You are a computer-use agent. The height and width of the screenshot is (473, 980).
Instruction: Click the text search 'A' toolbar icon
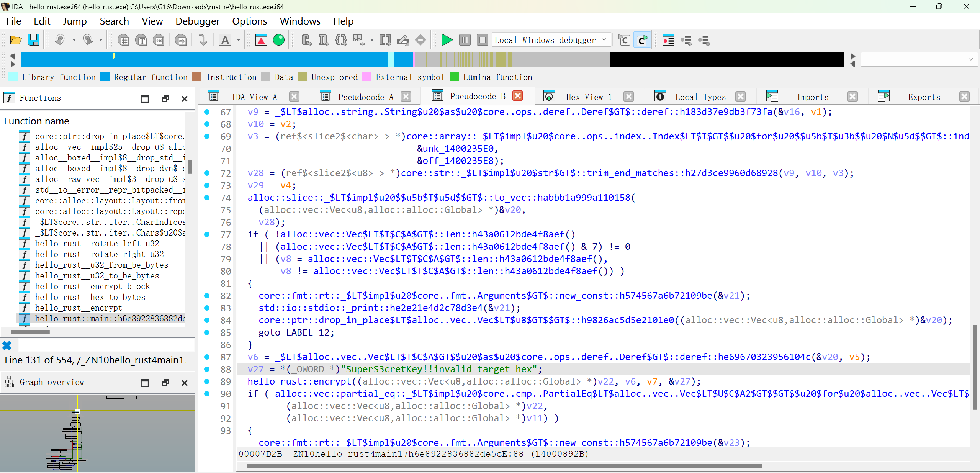[225, 40]
